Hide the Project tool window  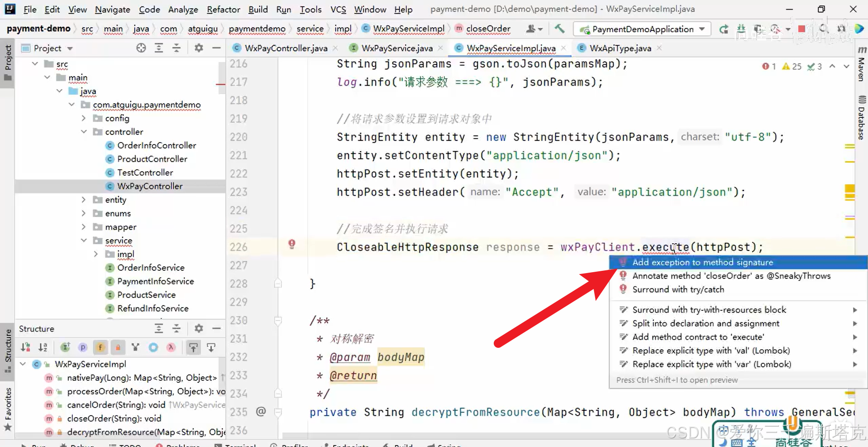(x=216, y=48)
